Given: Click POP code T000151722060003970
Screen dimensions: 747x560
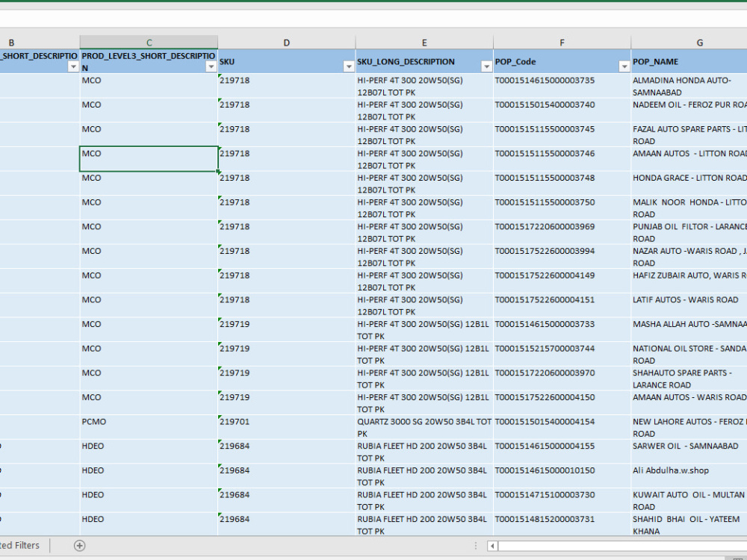Looking at the screenshot, I should coord(562,378).
